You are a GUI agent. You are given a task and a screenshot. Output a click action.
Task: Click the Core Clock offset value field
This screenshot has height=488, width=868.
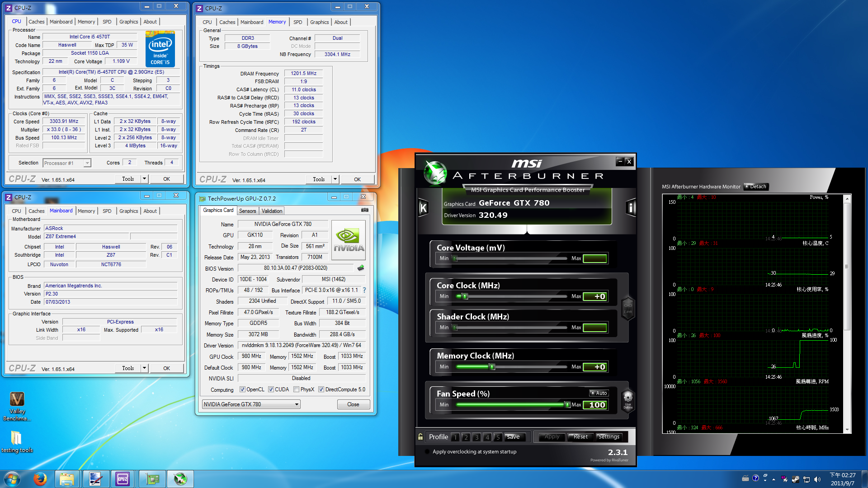595,296
